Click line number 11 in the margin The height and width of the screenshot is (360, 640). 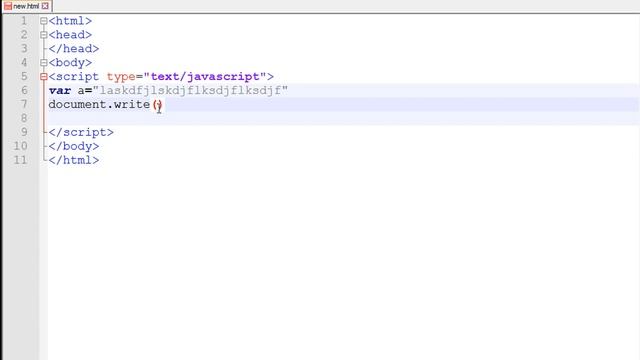coord(21,160)
